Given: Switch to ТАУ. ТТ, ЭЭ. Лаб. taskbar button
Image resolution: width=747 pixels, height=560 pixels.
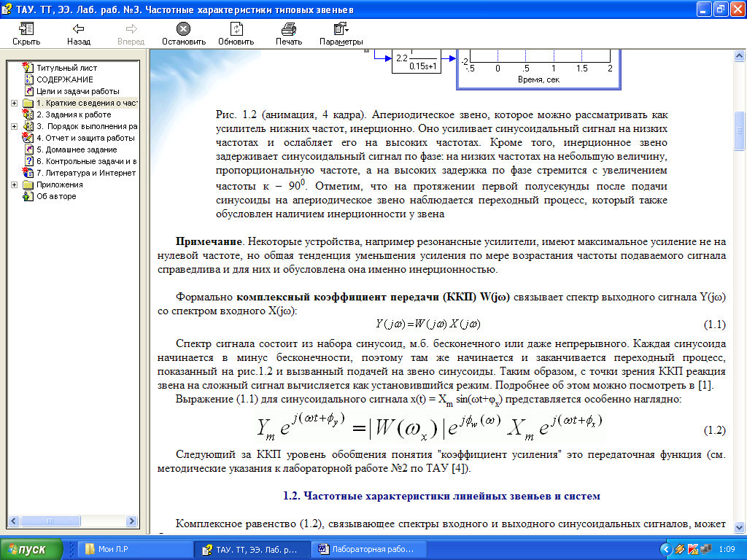Looking at the screenshot, I should (252, 549).
